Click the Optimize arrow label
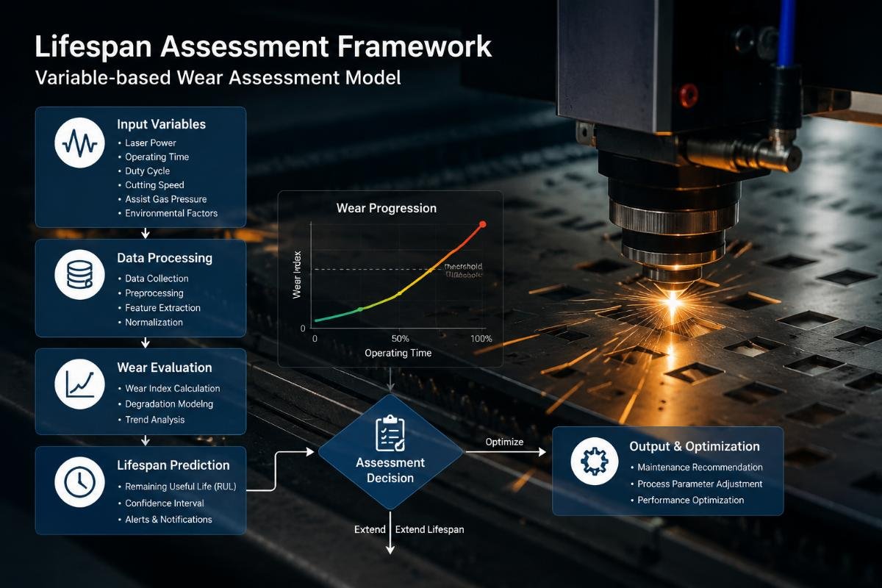The height and width of the screenshot is (588, 882). tap(504, 442)
